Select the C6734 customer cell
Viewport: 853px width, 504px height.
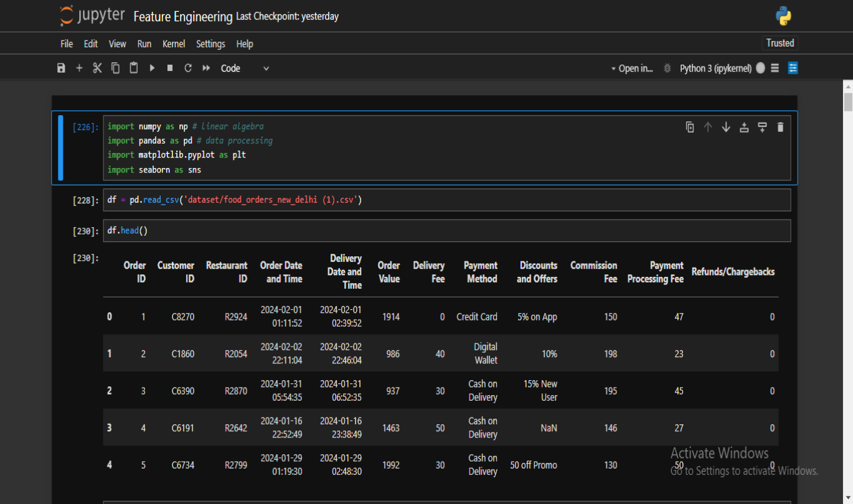click(183, 465)
